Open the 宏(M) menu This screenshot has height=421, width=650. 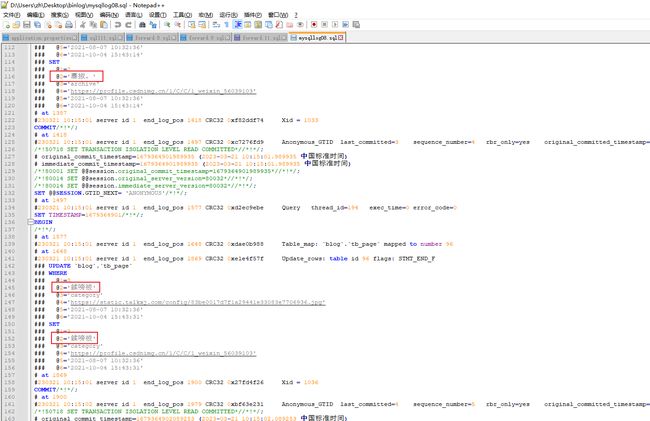(x=206, y=15)
